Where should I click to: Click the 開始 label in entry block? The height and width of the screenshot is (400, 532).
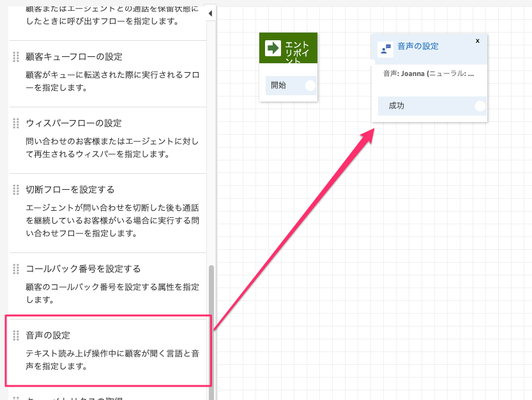point(278,85)
